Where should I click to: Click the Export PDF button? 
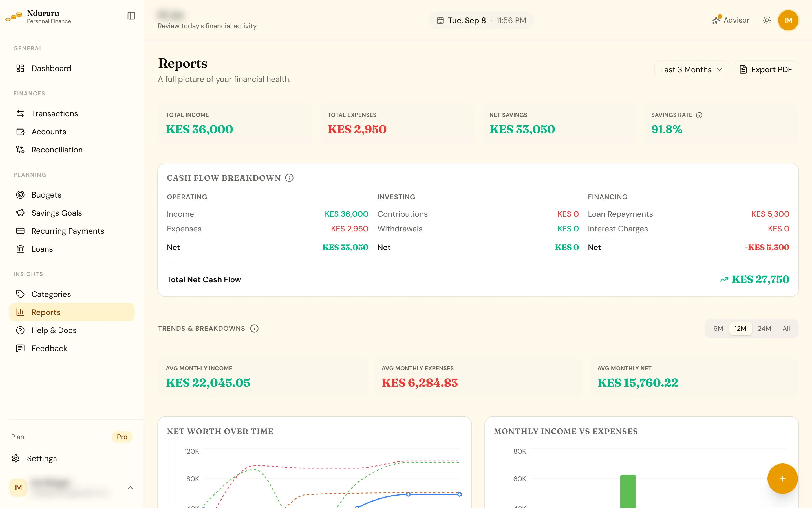point(766,69)
